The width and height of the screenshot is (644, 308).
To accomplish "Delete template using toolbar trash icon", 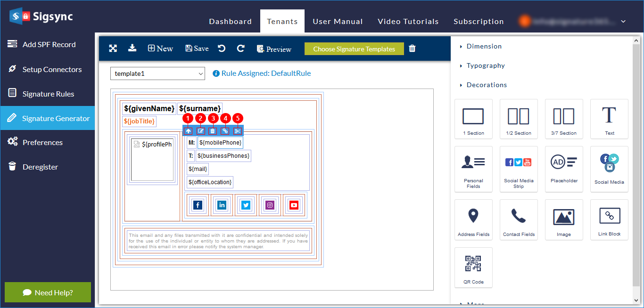I will coord(412,49).
